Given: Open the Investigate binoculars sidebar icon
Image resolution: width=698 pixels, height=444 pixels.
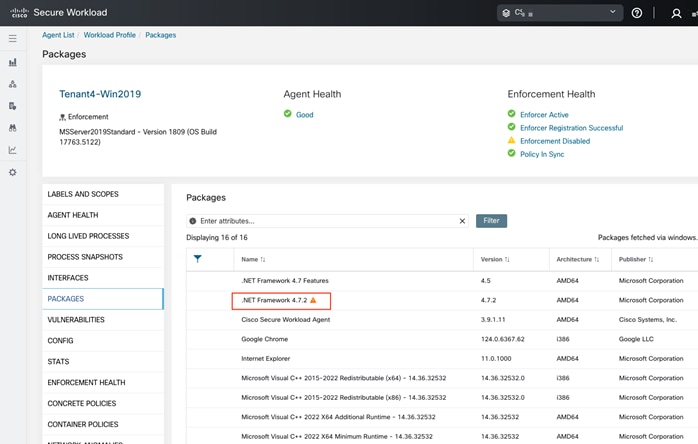Looking at the screenshot, I should 12,128.
